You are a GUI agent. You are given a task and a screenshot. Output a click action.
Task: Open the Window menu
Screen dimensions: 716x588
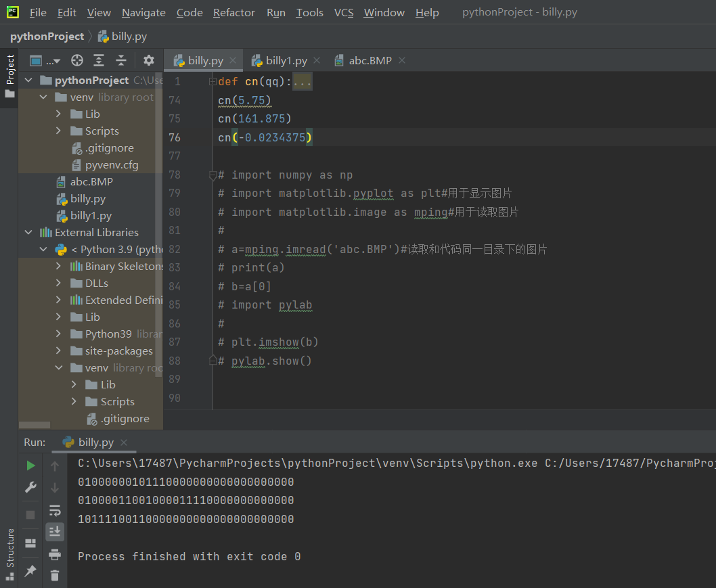click(x=384, y=13)
